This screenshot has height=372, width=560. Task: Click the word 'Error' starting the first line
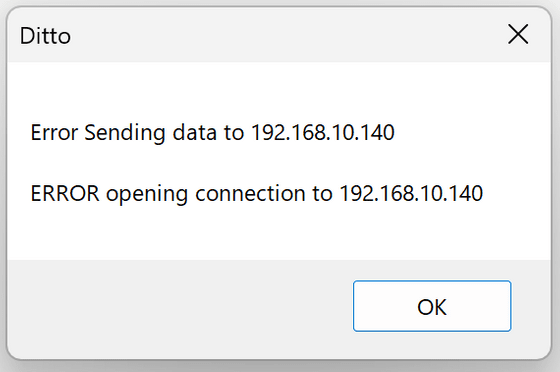54,132
